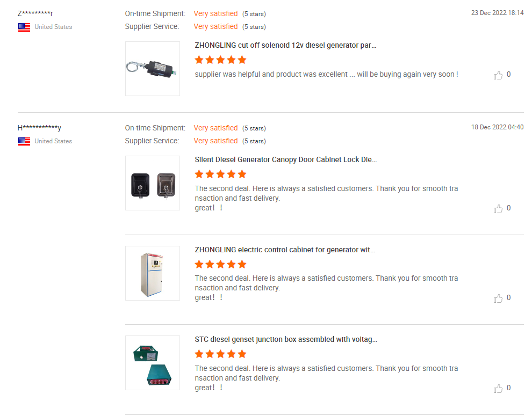This screenshot has width=532, height=416.
Task: Click star rating under STC junction box title
Action: (220, 354)
